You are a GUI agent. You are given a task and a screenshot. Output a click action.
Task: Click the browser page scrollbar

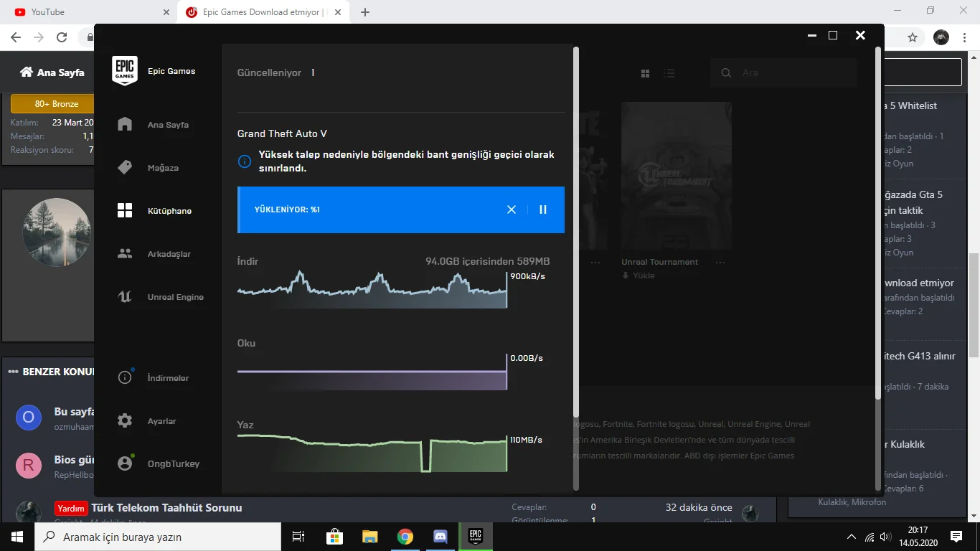974,305
